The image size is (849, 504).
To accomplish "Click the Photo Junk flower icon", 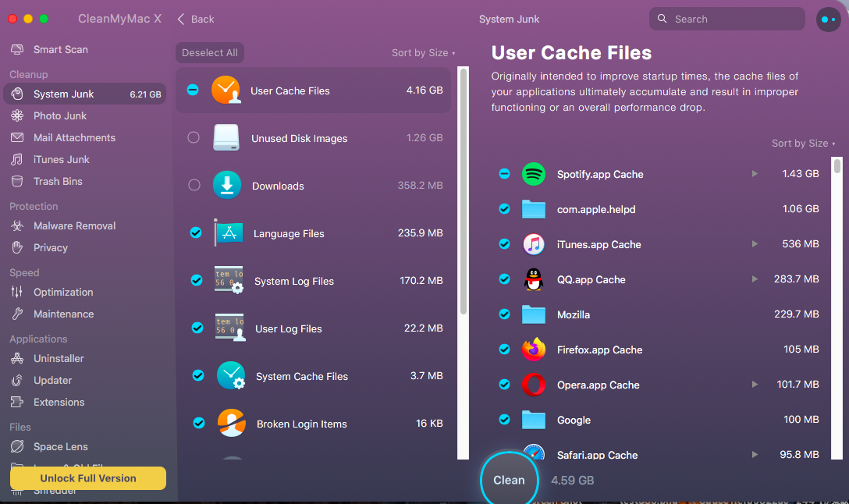I will pyautogui.click(x=17, y=115).
